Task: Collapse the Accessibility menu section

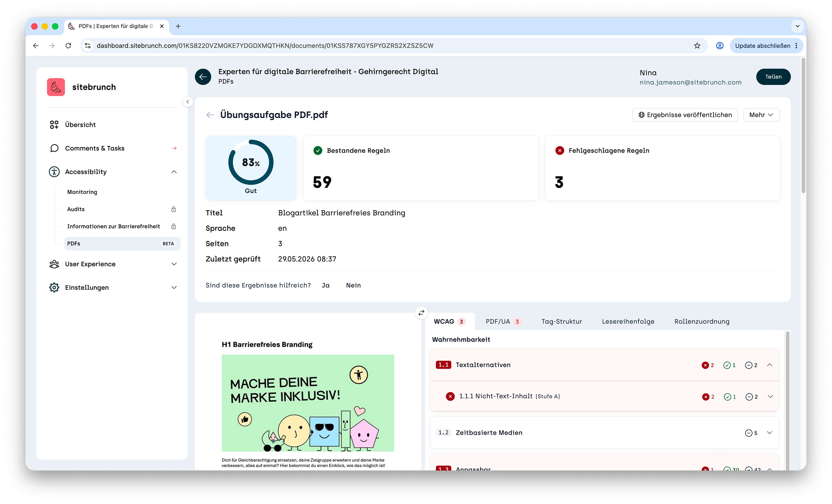Action: [174, 172]
